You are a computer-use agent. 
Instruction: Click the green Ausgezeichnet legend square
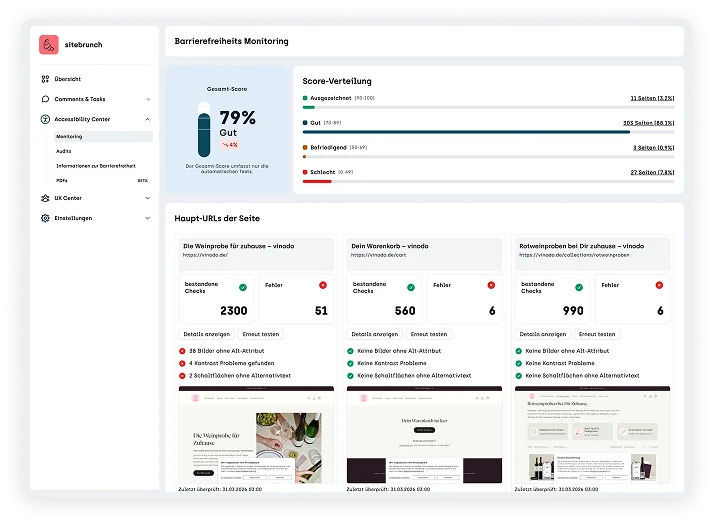point(305,98)
